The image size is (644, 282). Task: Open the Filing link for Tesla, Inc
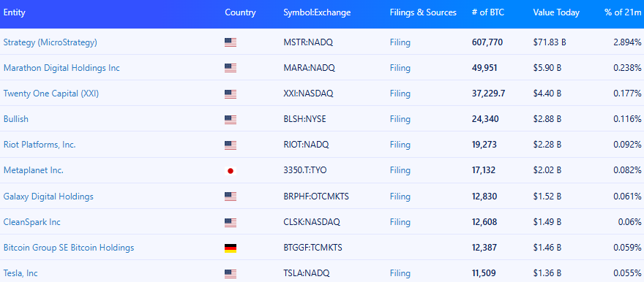coord(400,273)
